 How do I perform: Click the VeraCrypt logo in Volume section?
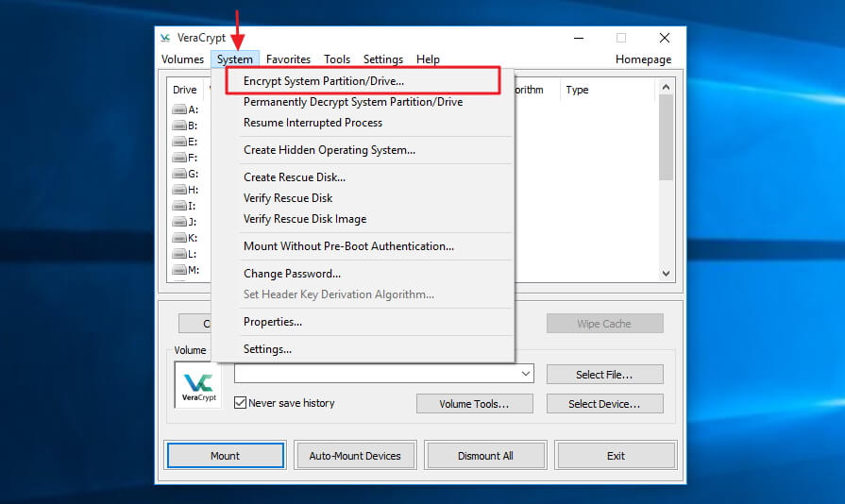(x=198, y=385)
